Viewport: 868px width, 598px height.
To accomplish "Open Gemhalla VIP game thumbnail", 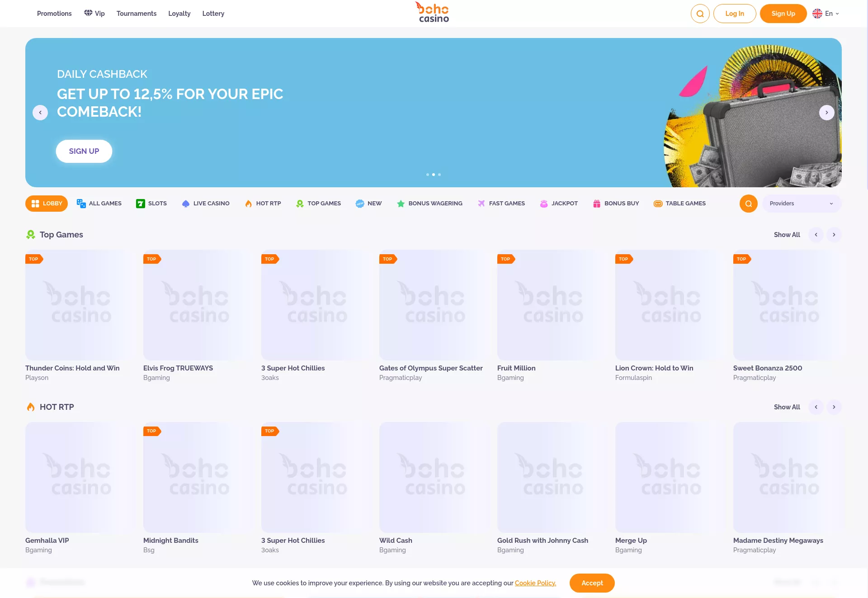I will click(x=80, y=477).
